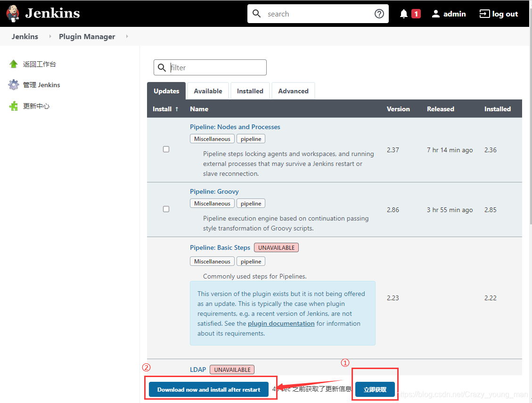Click installed version 2.85 cell
The height and width of the screenshot is (403, 532).
[x=490, y=210]
